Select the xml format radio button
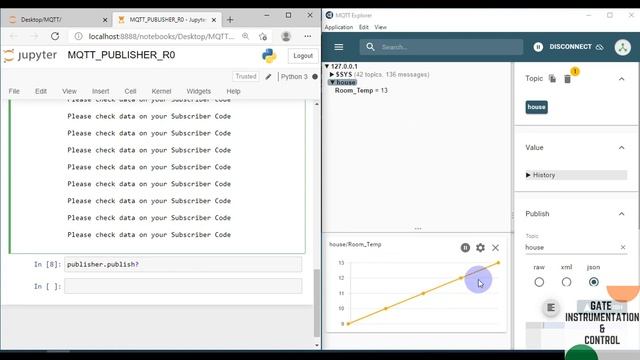The image size is (640, 360). 567,282
